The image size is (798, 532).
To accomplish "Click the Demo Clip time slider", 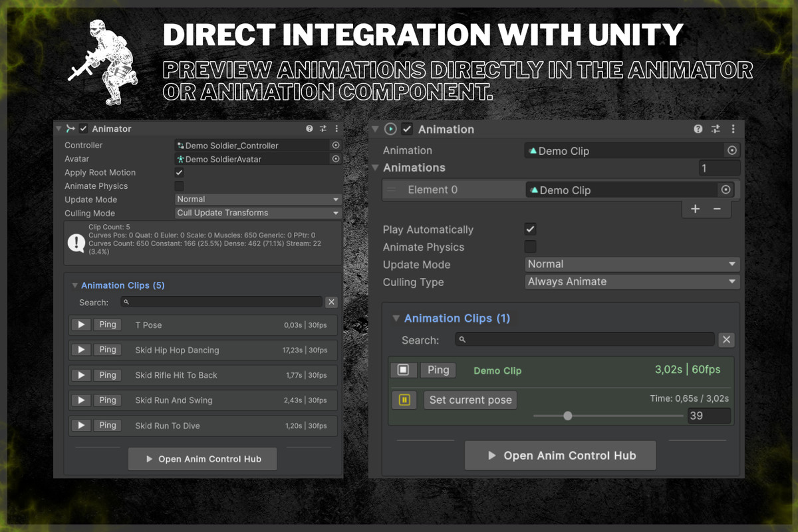I will pyautogui.click(x=608, y=416).
